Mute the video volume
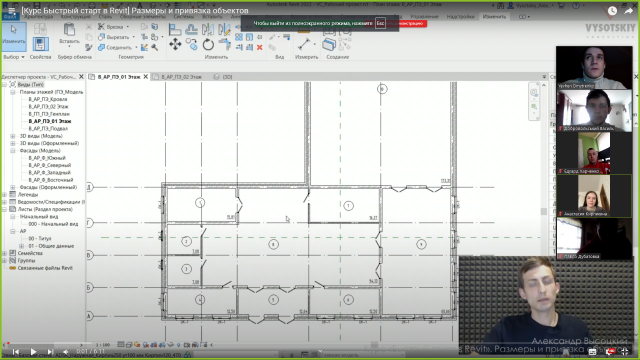 66,351
